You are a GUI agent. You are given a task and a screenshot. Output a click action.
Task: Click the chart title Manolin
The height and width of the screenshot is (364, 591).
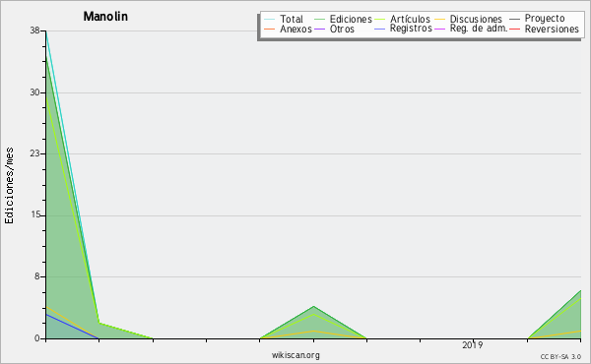[105, 17]
